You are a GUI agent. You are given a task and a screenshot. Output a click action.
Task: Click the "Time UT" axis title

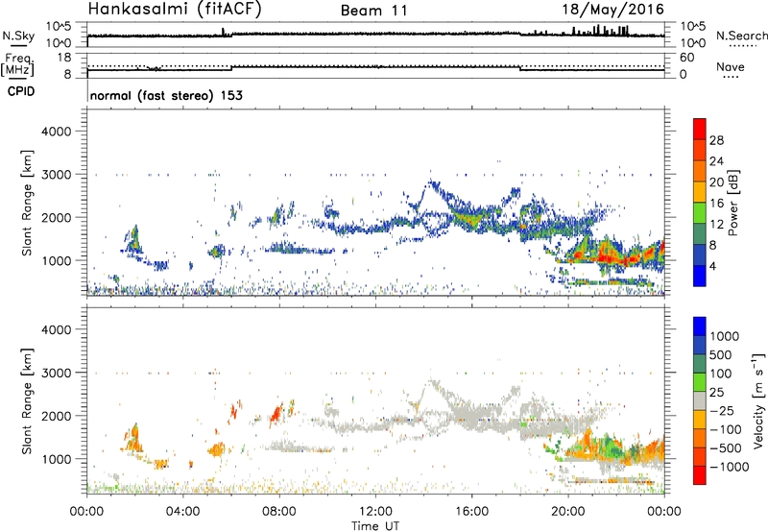(375, 526)
